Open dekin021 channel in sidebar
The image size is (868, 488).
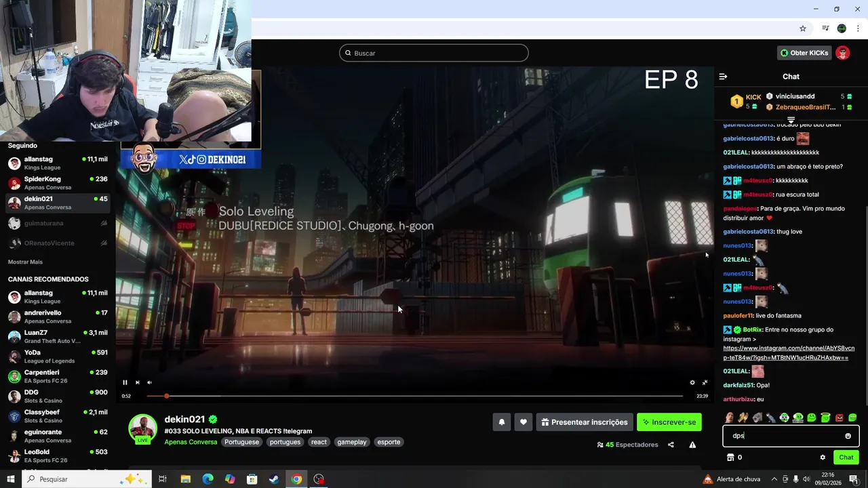click(58, 203)
